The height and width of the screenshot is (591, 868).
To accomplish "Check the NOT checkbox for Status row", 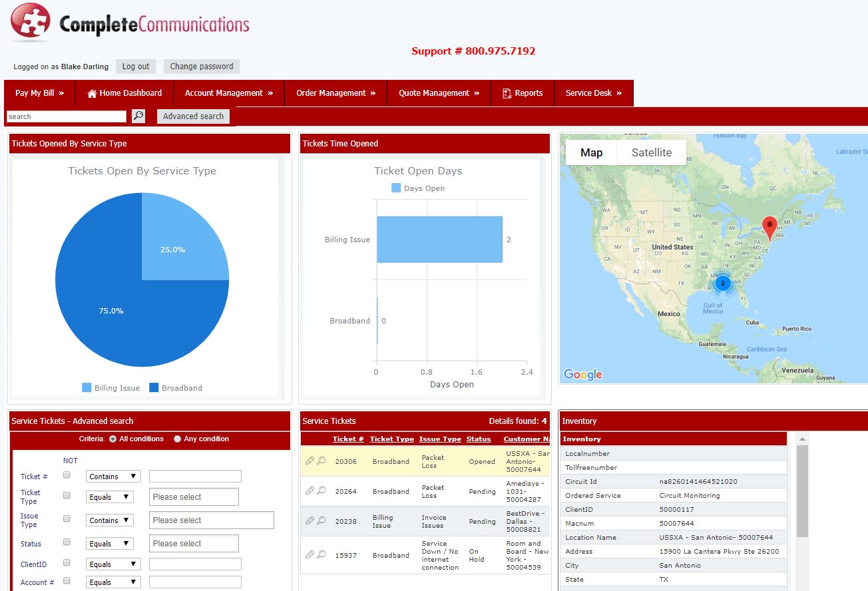I will [x=67, y=542].
